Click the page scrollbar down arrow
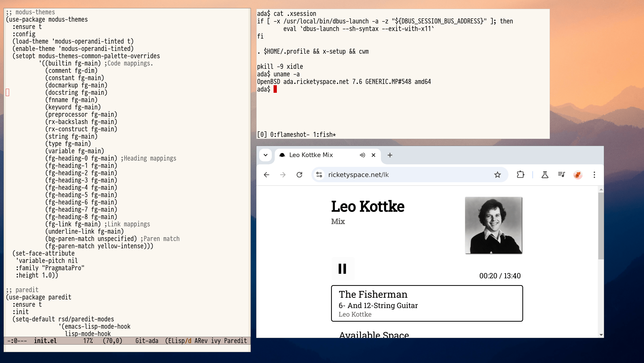 click(601, 335)
